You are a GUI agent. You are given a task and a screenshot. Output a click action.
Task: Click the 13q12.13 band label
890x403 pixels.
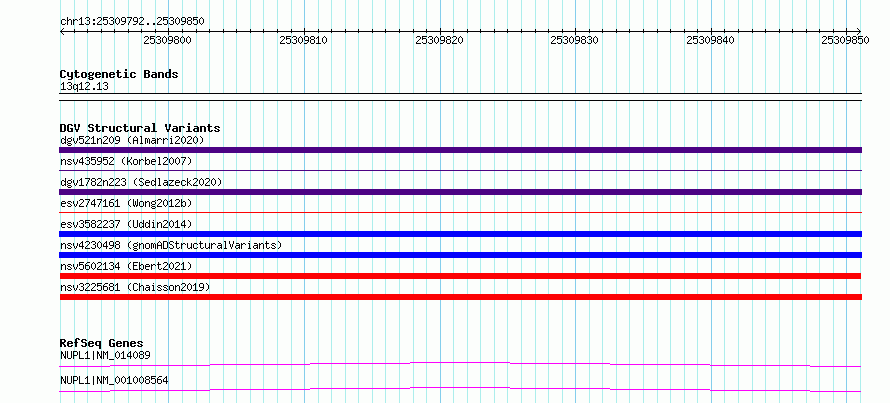pyautogui.click(x=84, y=86)
